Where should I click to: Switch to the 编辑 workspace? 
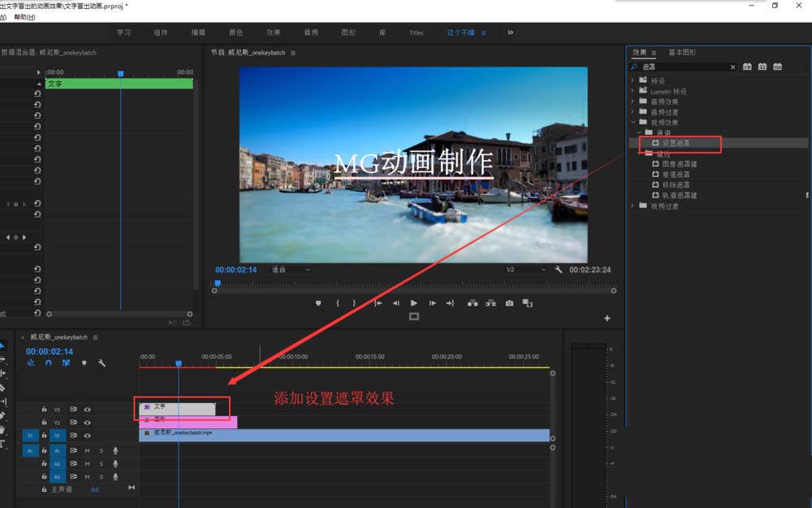tap(198, 33)
